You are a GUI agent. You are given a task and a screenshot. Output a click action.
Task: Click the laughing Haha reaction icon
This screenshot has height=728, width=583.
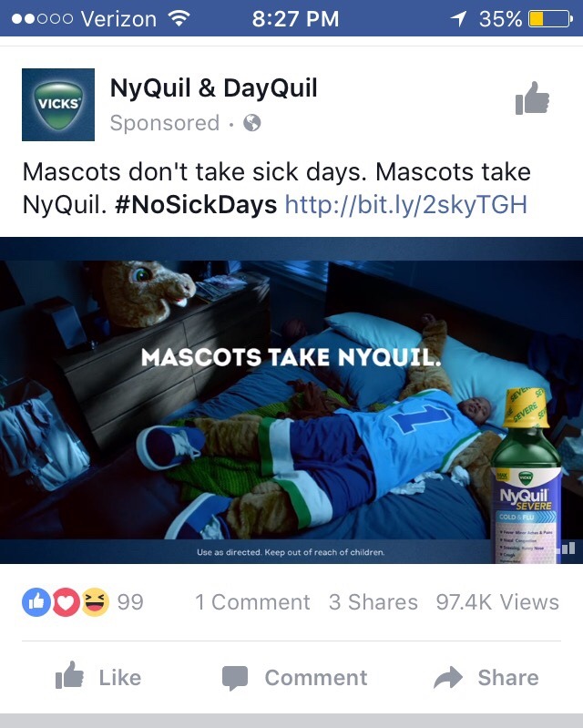coord(96,602)
